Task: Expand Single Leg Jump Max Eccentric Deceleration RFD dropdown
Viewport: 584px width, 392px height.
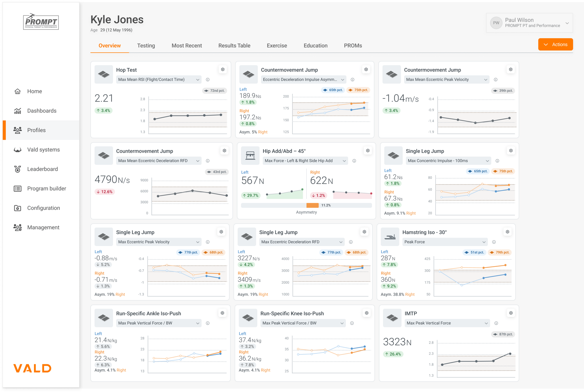Action: [x=302, y=242]
